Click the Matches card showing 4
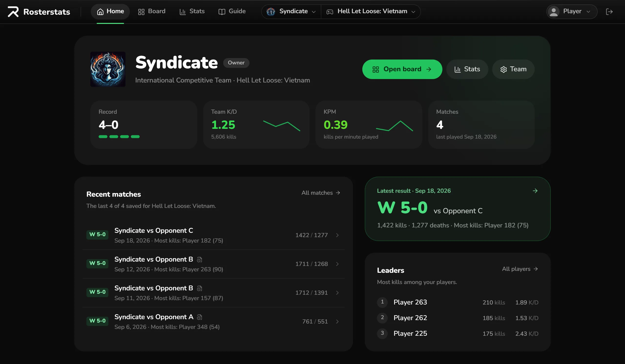Screen dimensions: 625x364 pos(481,124)
